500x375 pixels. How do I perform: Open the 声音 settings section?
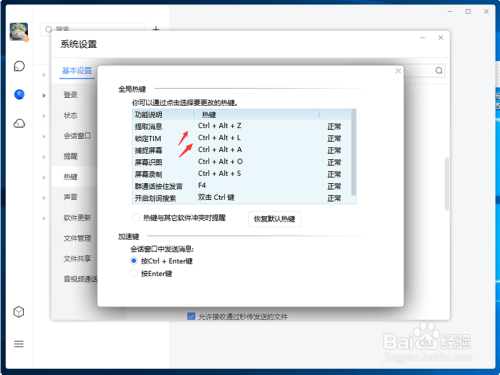[71, 197]
